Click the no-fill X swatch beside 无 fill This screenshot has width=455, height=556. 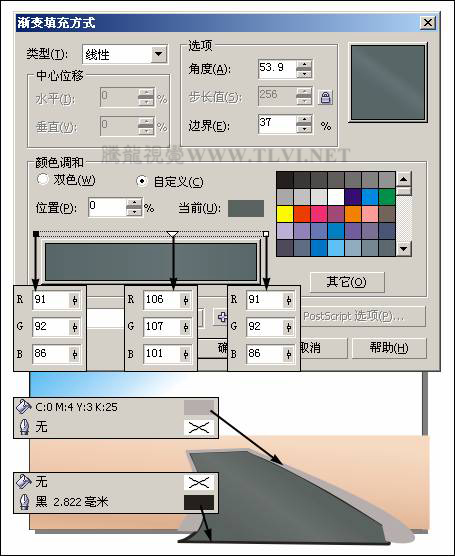(199, 482)
